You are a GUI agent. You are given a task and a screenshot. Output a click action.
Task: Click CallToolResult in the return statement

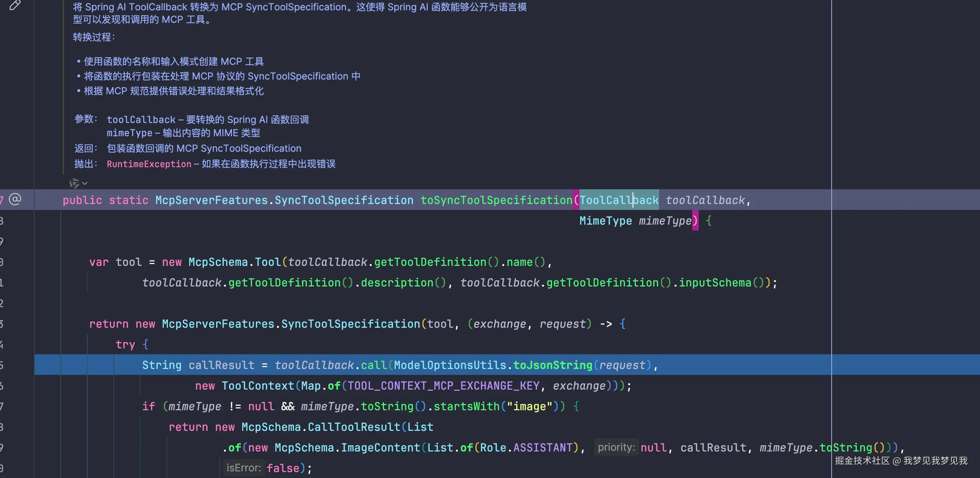pyautogui.click(x=354, y=427)
